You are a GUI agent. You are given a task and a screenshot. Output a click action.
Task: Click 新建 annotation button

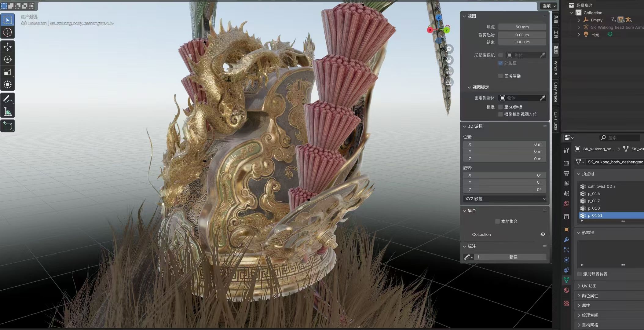(513, 257)
